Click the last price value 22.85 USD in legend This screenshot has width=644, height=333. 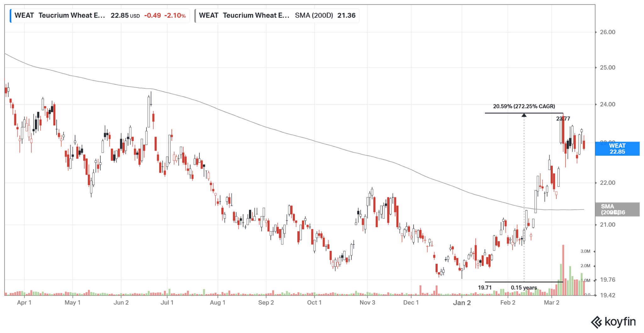tap(125, 15)
